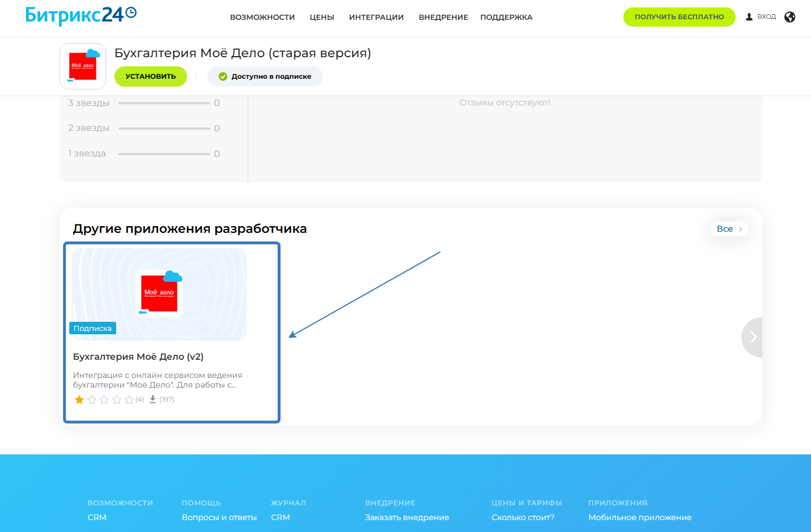
Task: Open footer Заказать внедрение link
Action: (x=407, y=517)
